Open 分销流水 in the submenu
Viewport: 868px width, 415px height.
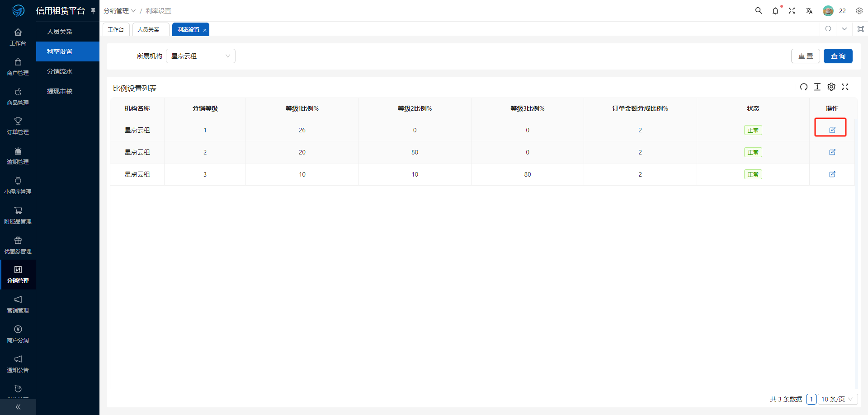pos(60,71)
